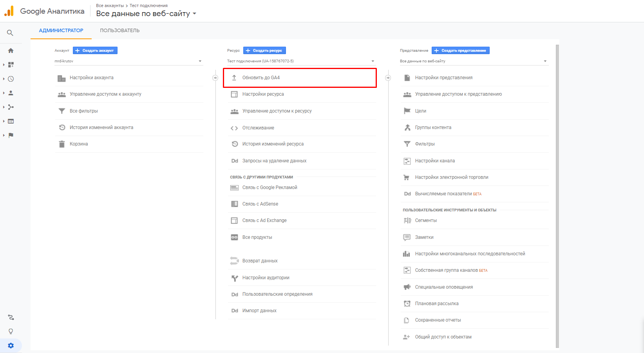Click the megaphone icon for Специальные оповещения
This screenshot has width=644, height=353.
pyautogui.click(x=407, y=287)
